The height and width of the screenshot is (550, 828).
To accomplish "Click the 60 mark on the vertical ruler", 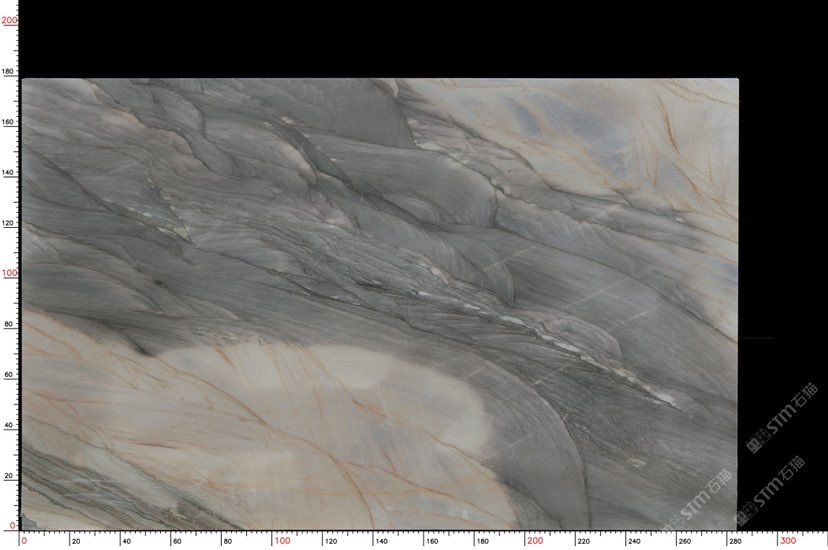I will 8,375.
